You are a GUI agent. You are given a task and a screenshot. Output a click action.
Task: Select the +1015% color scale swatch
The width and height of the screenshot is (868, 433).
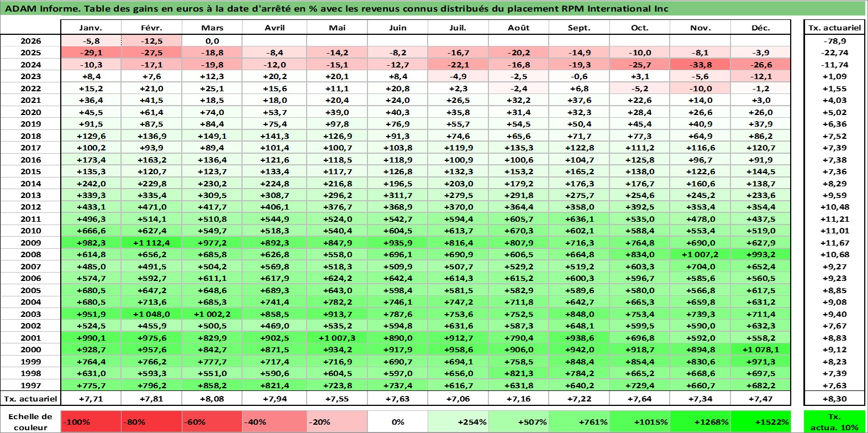tap(639, 421)
